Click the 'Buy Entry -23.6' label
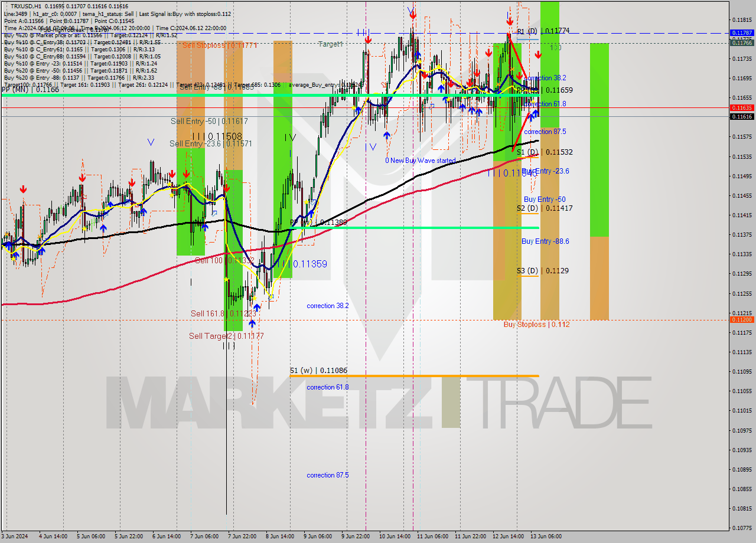The width and height of the screenshot is (756, 543). coord(545,171)
